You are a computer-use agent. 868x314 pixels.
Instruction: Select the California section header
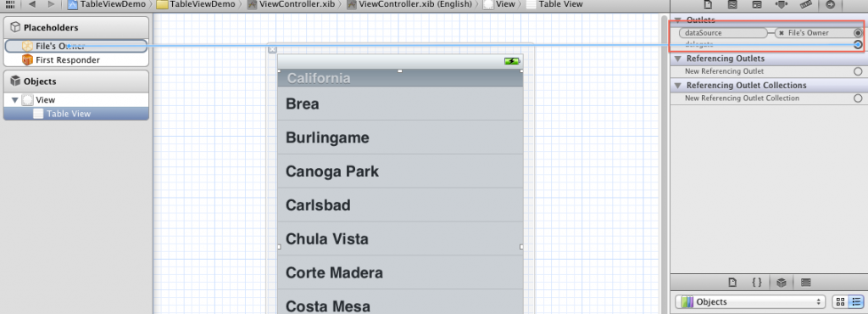click(x=400, y=79)
